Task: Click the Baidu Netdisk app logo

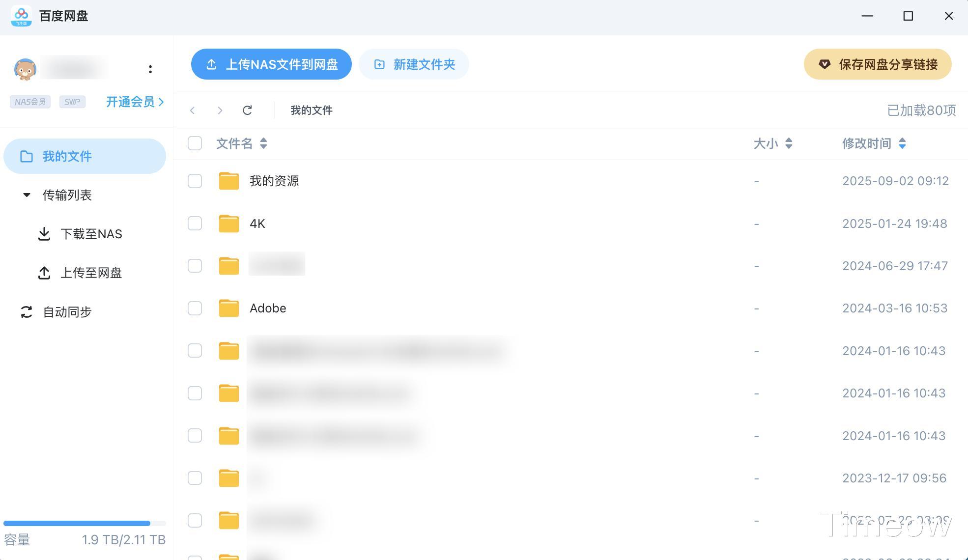Action: (21, 16)
